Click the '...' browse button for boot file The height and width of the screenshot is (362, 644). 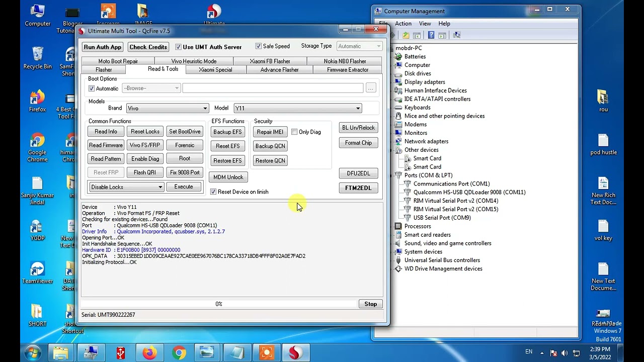tap(371, 88)
